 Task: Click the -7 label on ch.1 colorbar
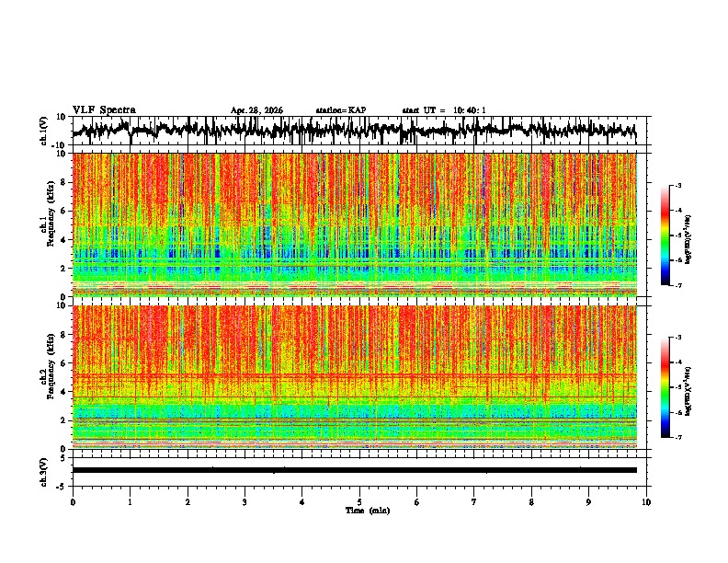point(678,285)
